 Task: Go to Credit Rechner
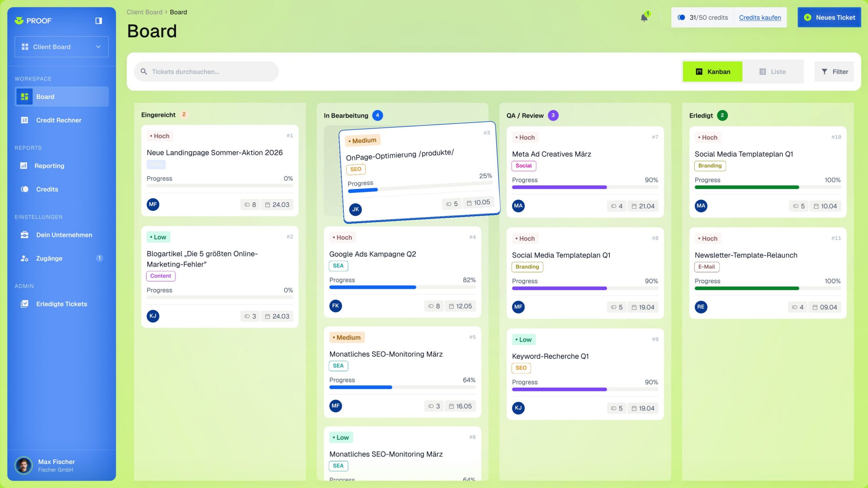tap(61, 120)
